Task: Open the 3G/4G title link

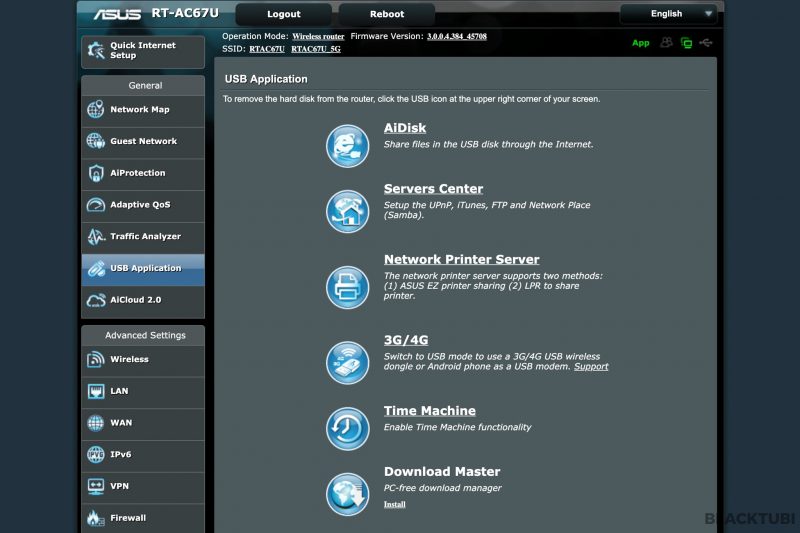Action: click(x=406, y=340)
